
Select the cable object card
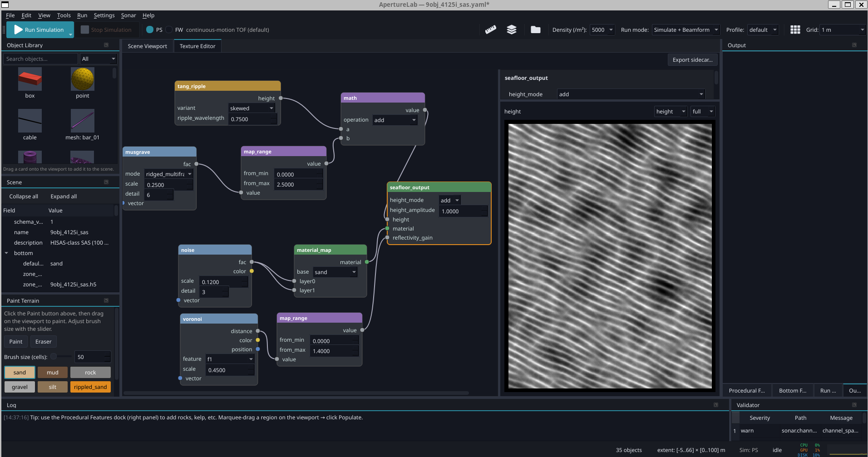point(30,125)
